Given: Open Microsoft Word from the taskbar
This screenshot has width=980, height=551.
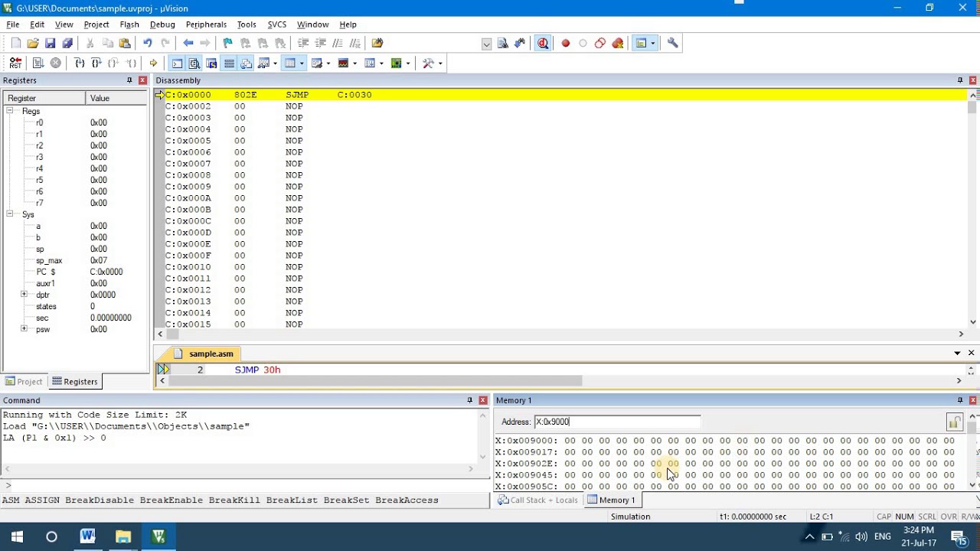Looking at the screenshot, I should point(87,536).
